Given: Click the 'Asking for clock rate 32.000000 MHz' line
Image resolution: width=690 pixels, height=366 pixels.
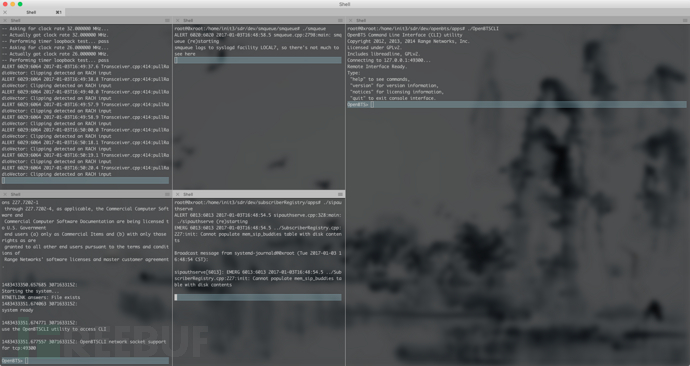Looking at the screenshot, I should click(55, 29).
